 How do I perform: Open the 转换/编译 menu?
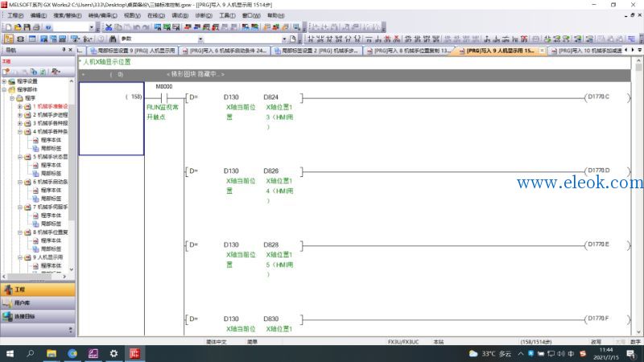tap(103, 15)
